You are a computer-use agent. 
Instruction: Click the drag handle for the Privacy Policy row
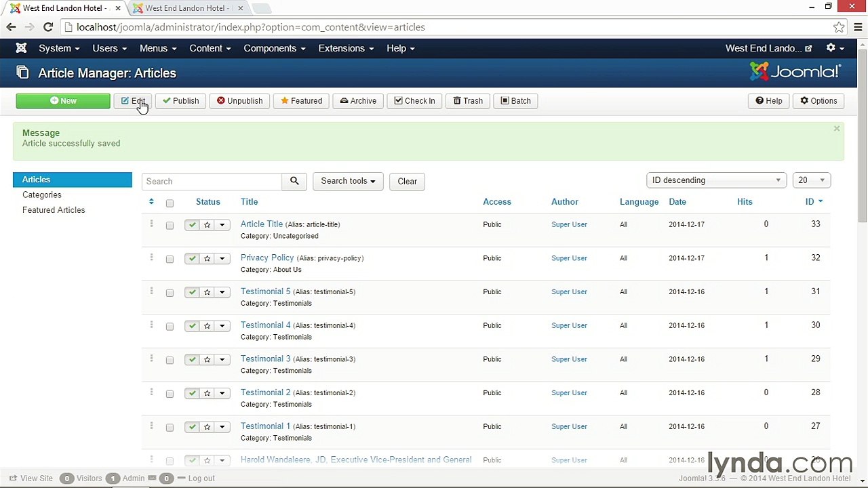coord(151,258)
